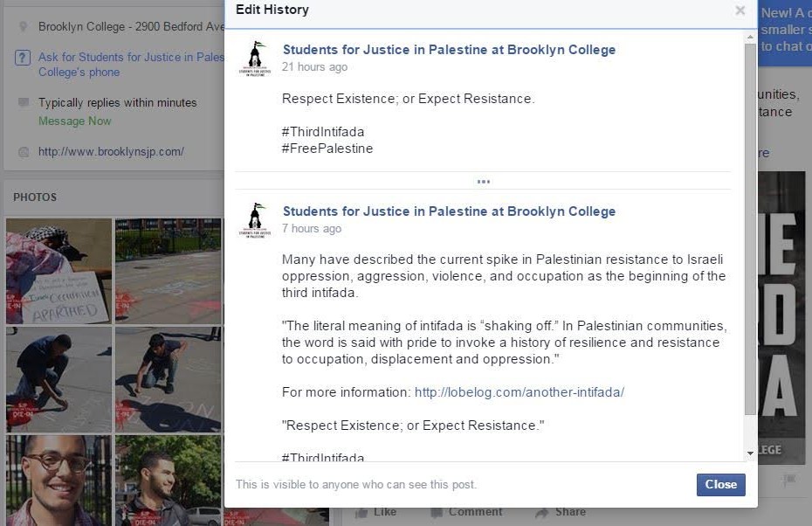Screen dimensions: 812x526
Task: Open the lobelog.com another-intifada link
Action: [x=520, y=392]
